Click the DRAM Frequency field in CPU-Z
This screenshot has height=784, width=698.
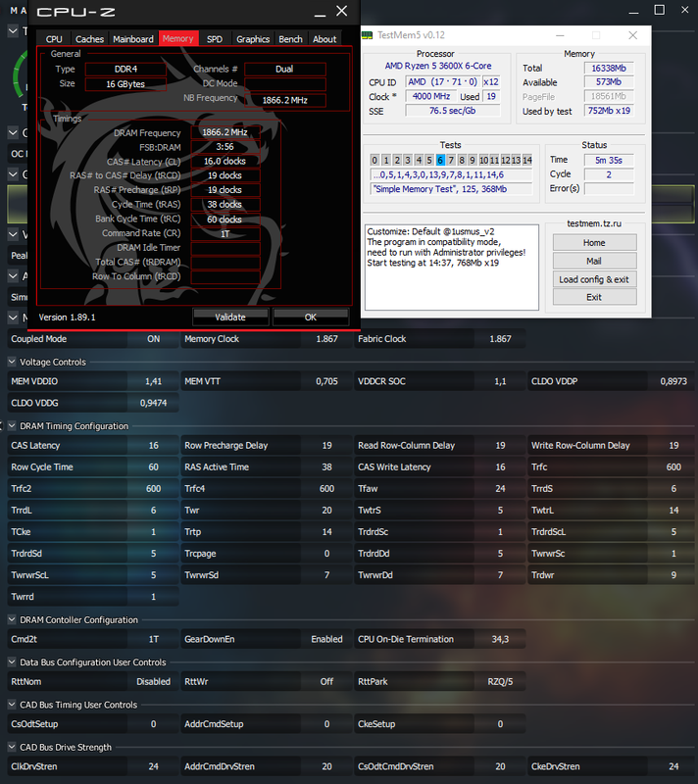[x=225, y=132]
